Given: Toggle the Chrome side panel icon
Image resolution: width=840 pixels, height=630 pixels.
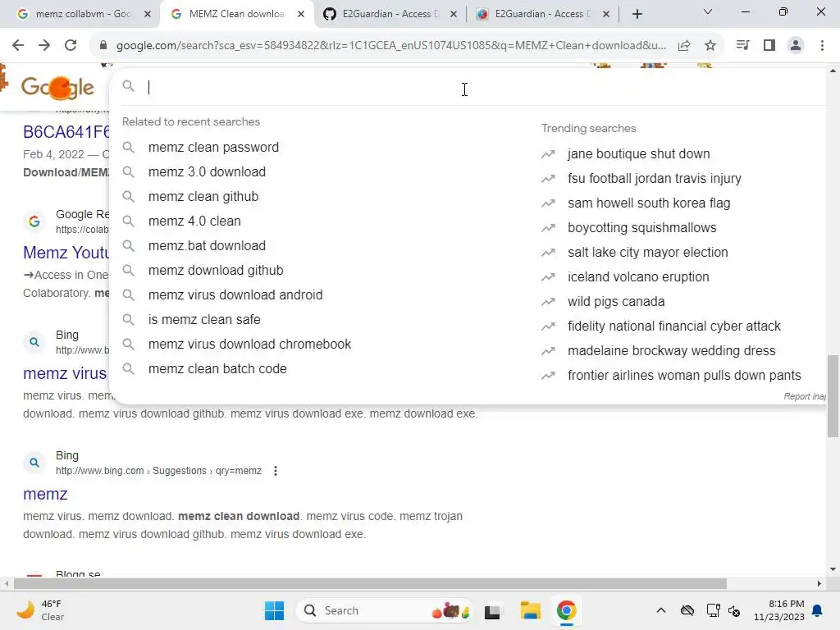Looking at the screenshot, I should click(769, 46).
